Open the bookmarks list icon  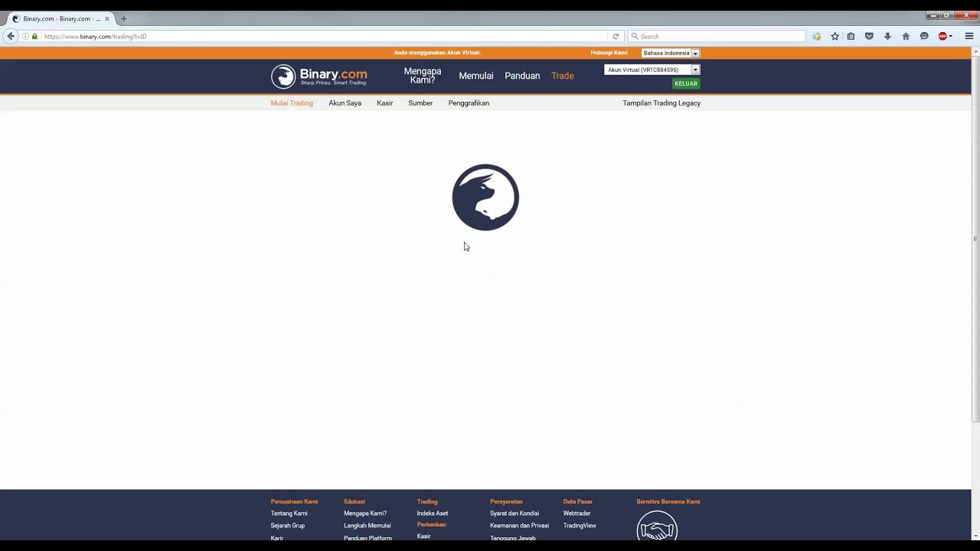pos(851,36)
